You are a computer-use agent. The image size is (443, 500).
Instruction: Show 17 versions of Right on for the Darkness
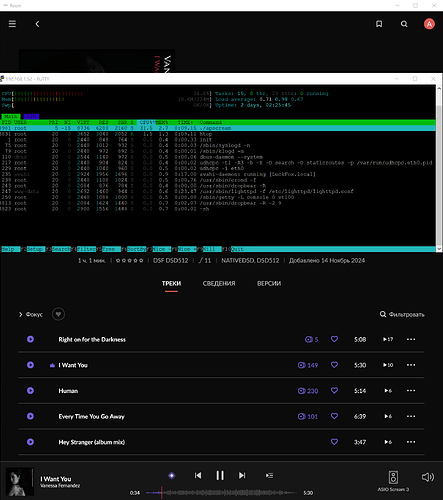point(388,339)
